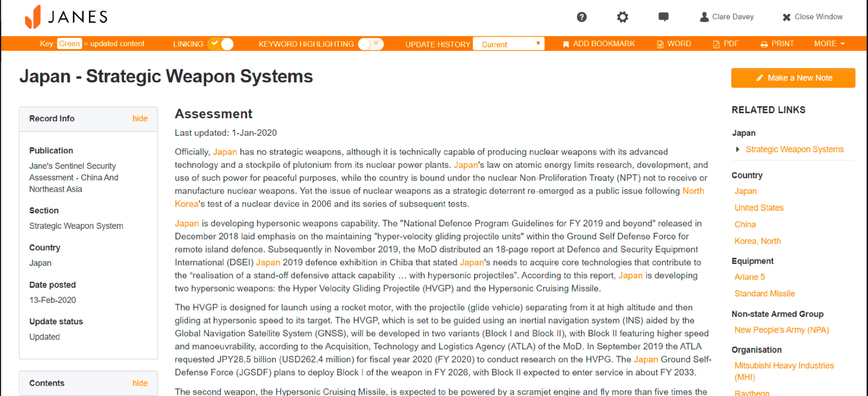The height and width of the screenshot is (396, 868).
Task: Click North Korea link in first paragraph
Action: tap(693, 191)
